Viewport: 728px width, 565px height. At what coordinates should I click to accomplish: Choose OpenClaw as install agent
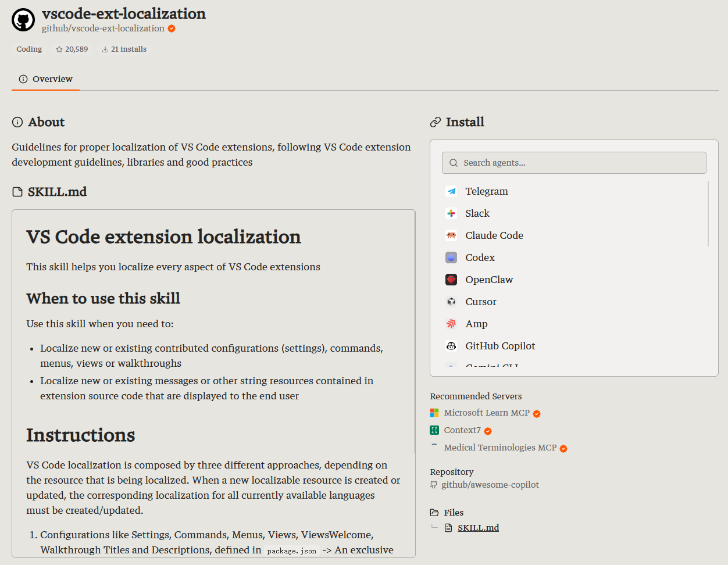pyautogui.click(x=574, y=280)
